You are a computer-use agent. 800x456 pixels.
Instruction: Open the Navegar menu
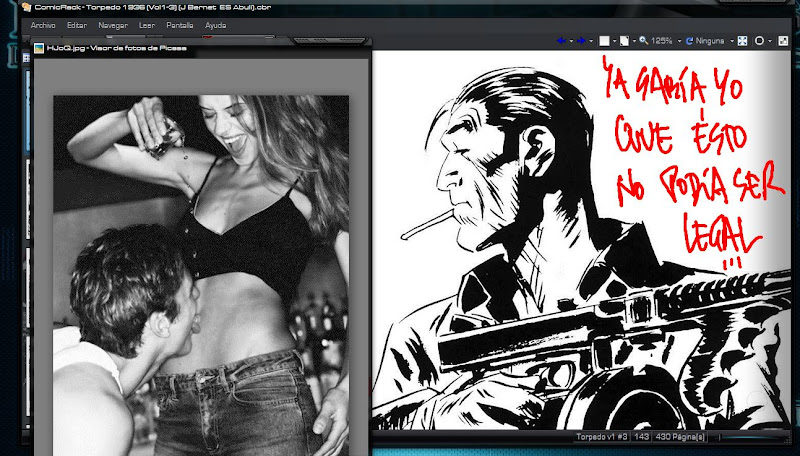[113, 25]
